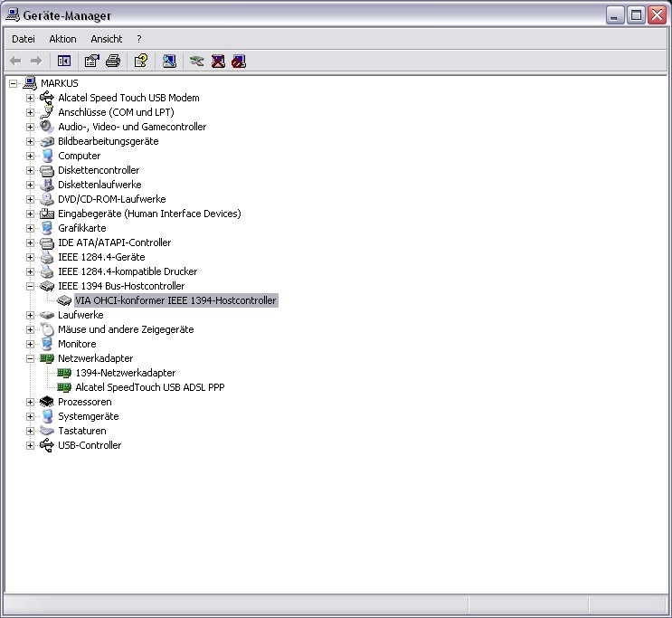672x618 pixels.
Task: Toggle the console tree pane icon
Action: click(64, 61)
